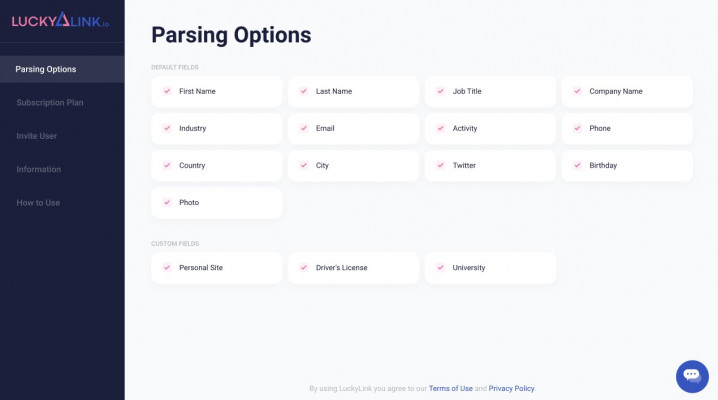Open the chat support bubble icon

click(x=692, y=376)
